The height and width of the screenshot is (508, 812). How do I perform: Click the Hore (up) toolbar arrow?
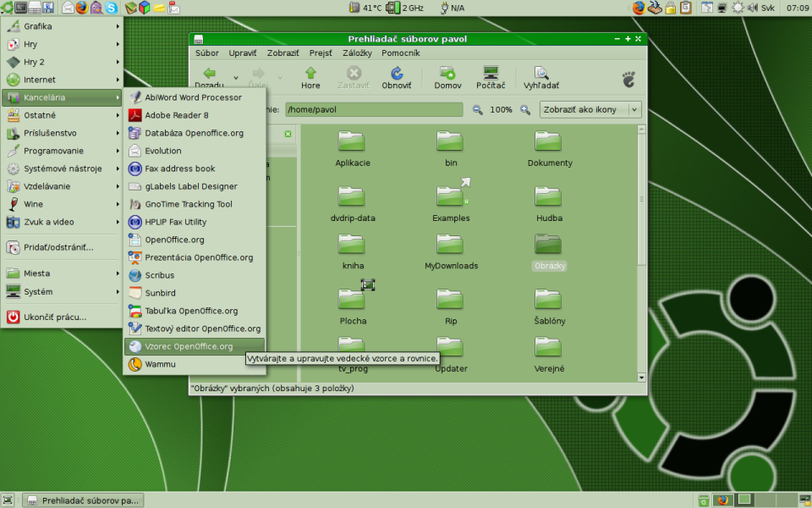click(x=310, y=74)
